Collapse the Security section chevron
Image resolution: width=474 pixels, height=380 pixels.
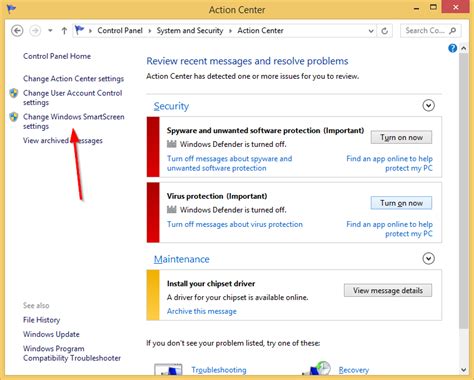(x=428, y=106)
